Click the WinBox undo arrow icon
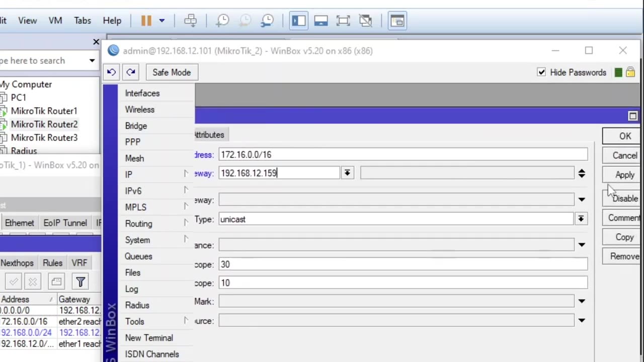 click(111, 72)
